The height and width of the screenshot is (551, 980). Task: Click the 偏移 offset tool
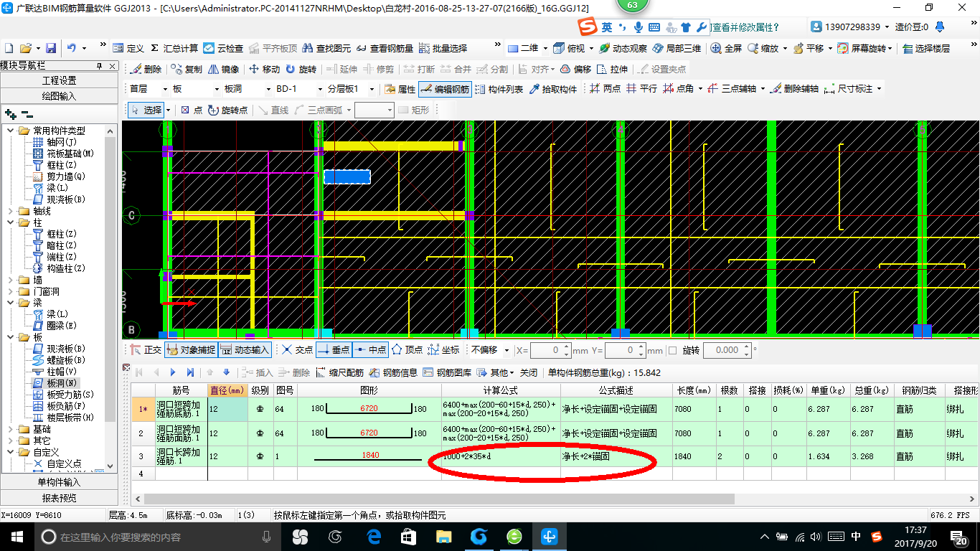click(575, 69)
